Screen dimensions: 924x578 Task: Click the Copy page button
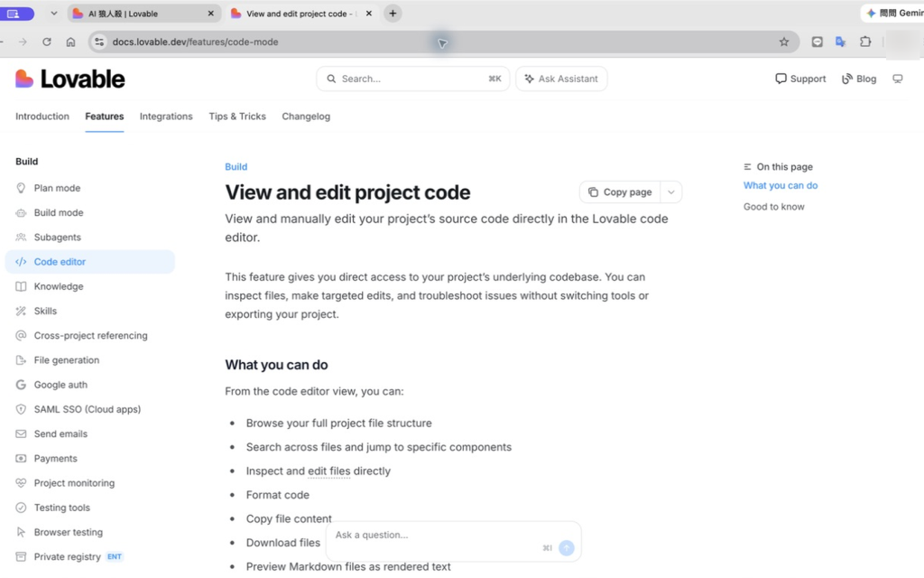620,192
